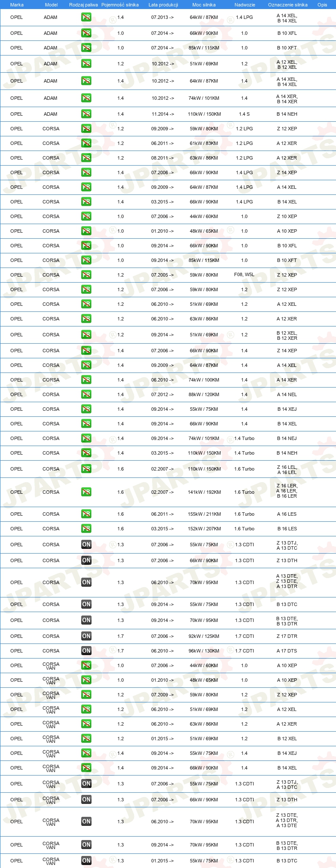336x868 pixels.
Task: Click the Oznaczenie silnika column header
Action: coord(288,5)
